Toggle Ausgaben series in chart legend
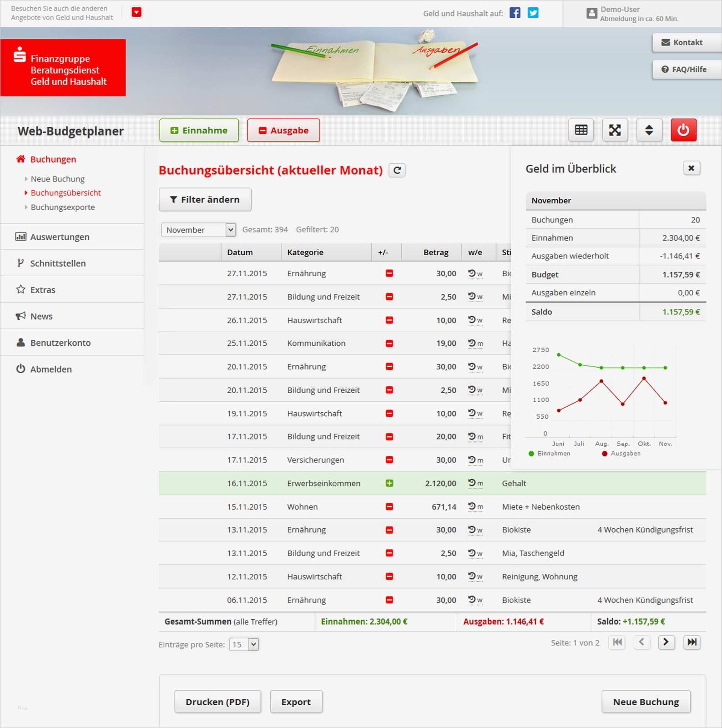Image resolution: width=722 pixels, height=728 pixels. 621,454
